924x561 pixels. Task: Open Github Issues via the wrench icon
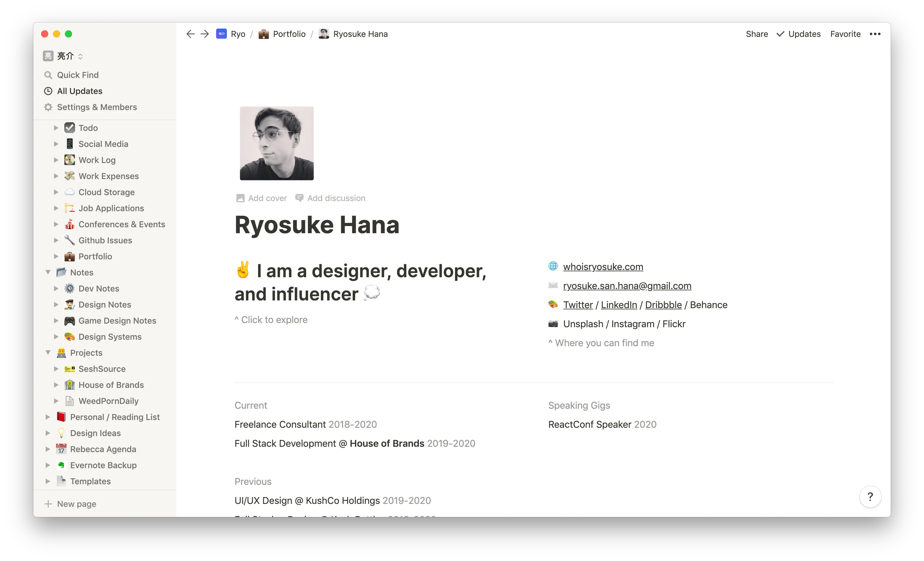[x=69, y=240]
